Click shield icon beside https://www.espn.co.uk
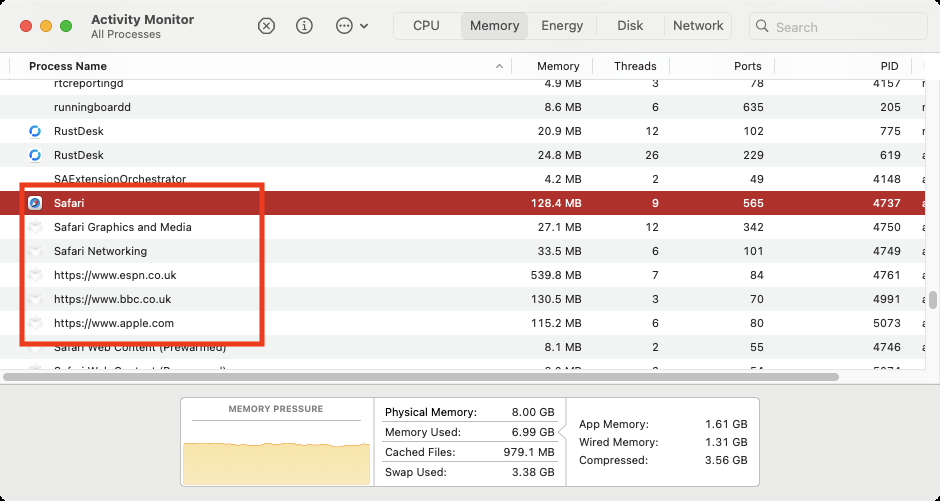 point(35,275)
